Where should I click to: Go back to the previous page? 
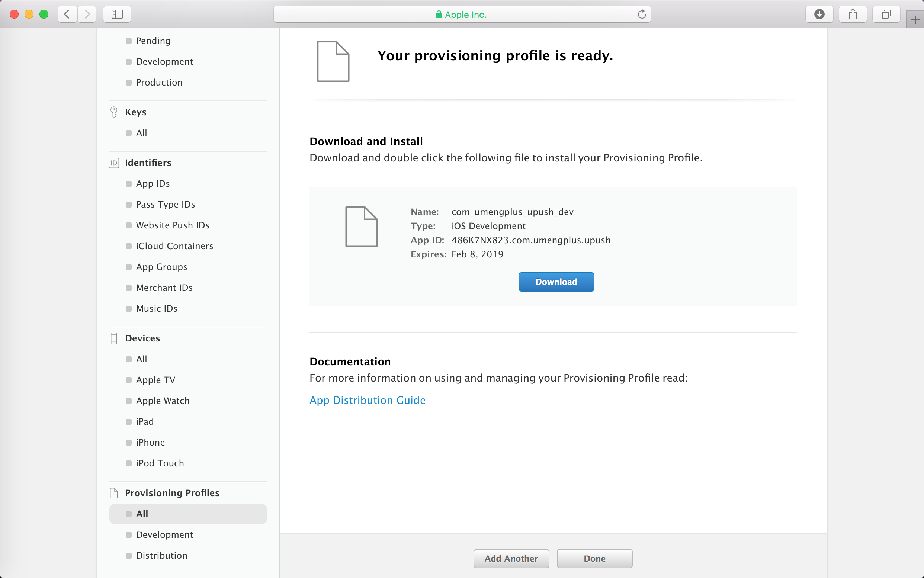point(67,15)
